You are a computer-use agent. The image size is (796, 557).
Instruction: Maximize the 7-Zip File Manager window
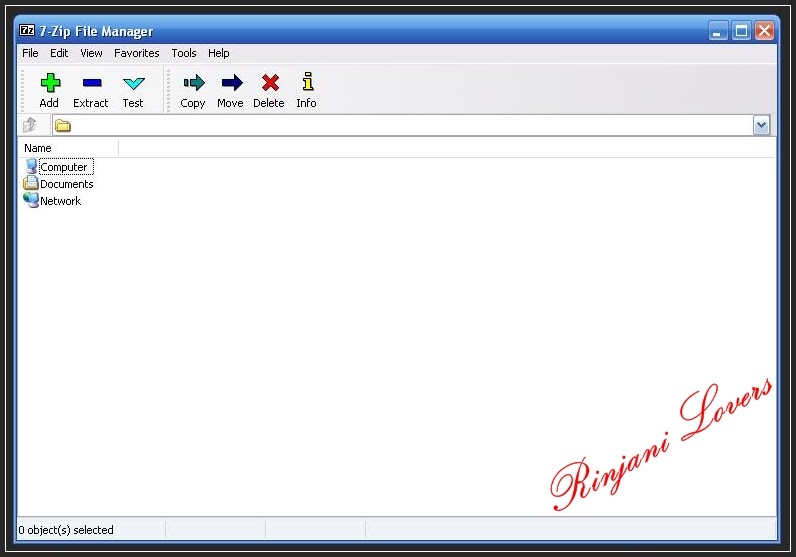pyautogui.click(x=741, y=31)
